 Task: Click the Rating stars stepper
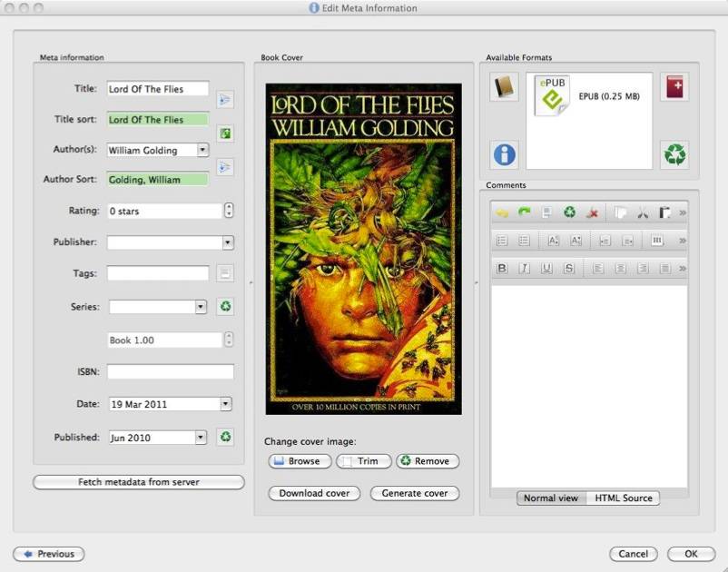coord(228,211)
